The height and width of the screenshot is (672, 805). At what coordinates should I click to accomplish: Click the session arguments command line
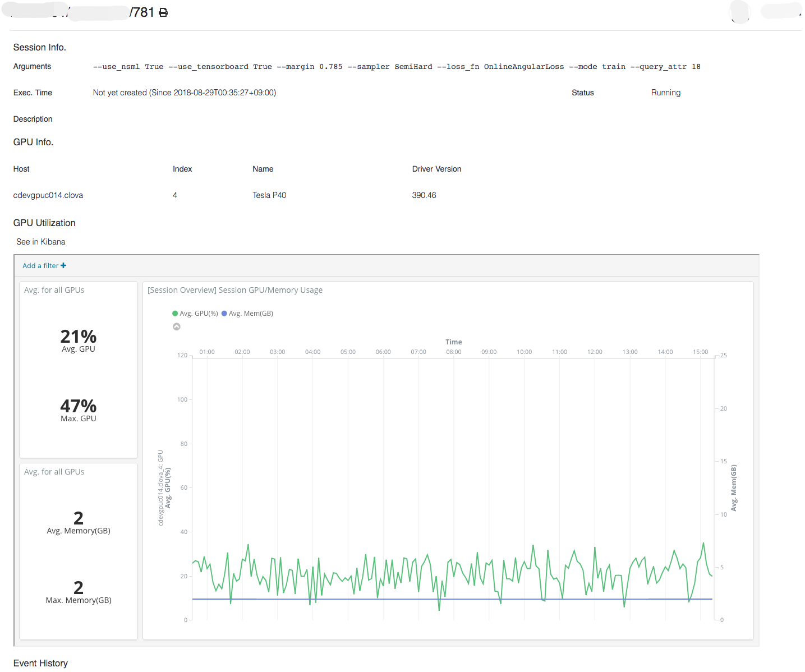(397, 67)
